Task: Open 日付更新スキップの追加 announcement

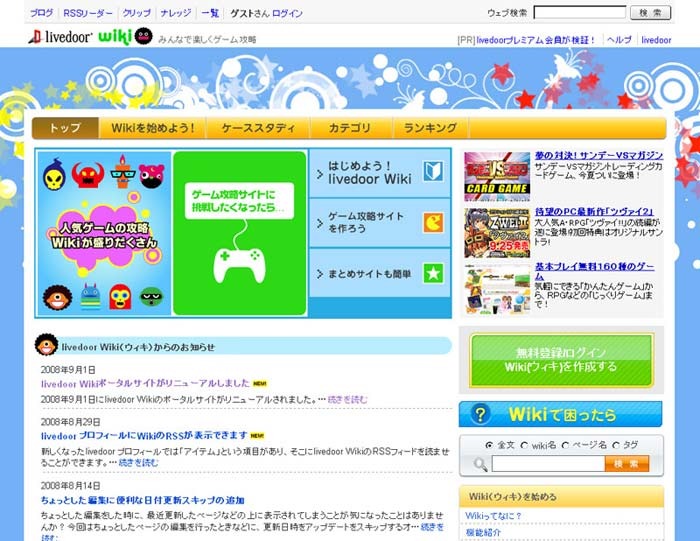Action: point(142,500)
